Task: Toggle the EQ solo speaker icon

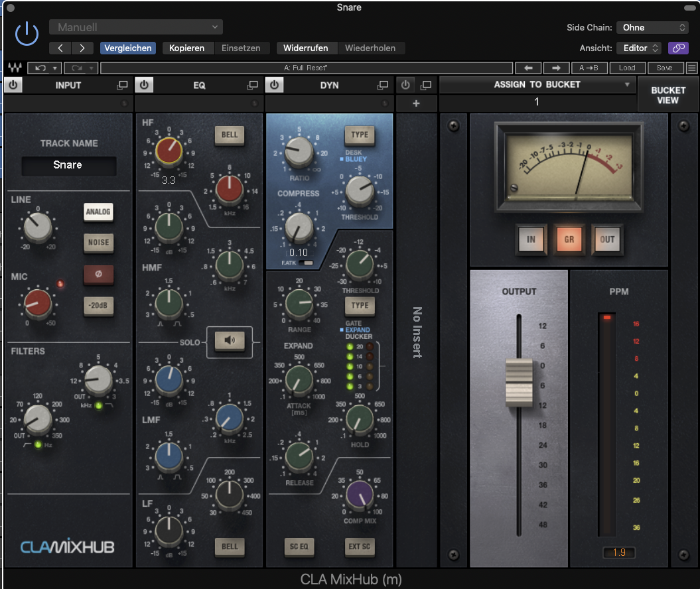Action: click(x=230, y=340)
